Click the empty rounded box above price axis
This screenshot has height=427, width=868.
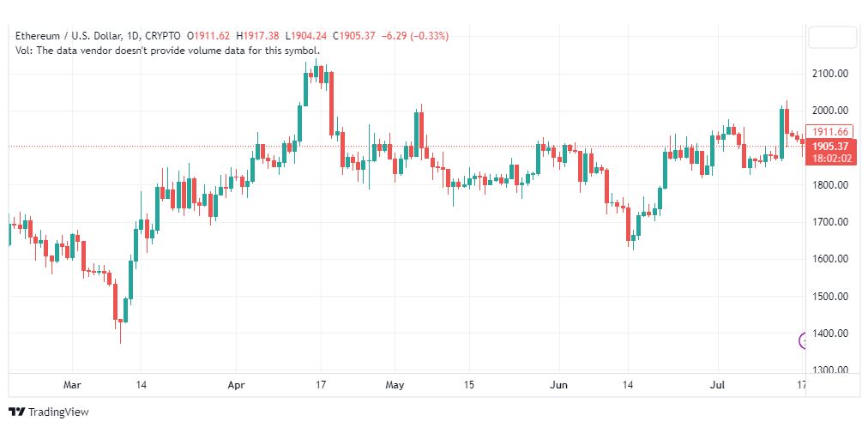pos(832,37)
